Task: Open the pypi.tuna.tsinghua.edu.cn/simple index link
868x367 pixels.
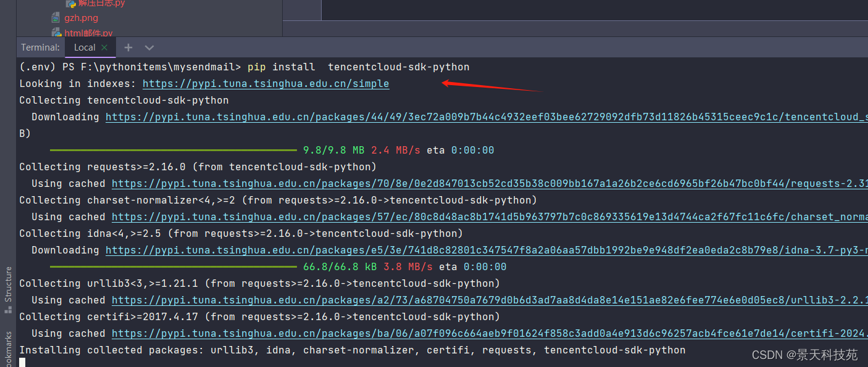Action: pyautogui.click(x=265, y=83)
